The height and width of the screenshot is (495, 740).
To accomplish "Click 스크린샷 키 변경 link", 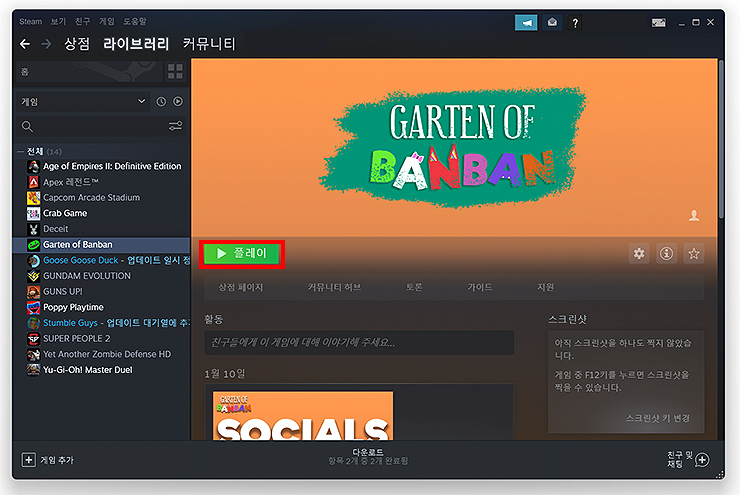I will pos(658,418).
